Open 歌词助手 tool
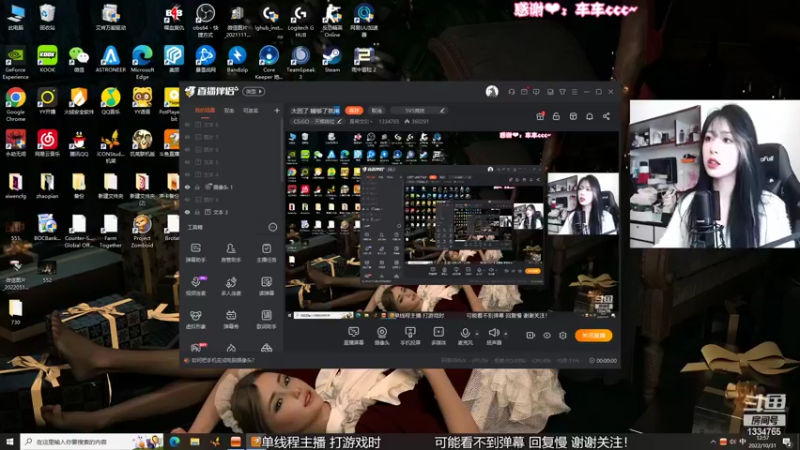The image size is (800, 450). pos(266,319)
